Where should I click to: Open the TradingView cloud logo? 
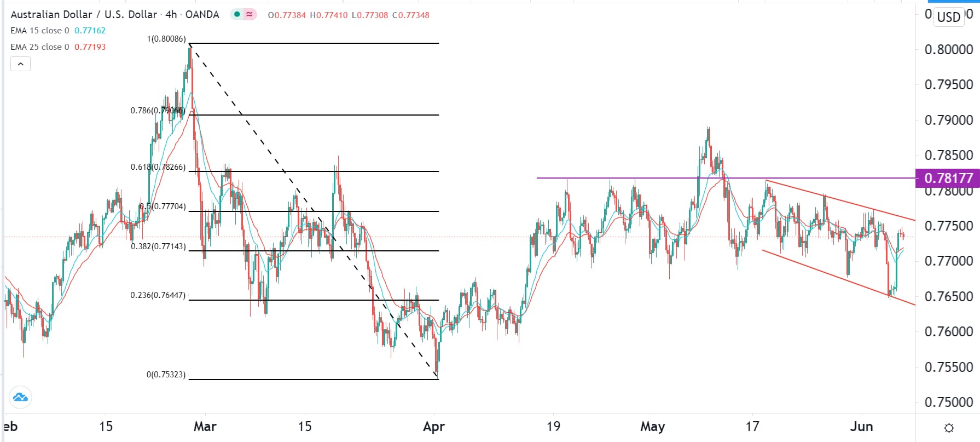[x=21, y=397]
